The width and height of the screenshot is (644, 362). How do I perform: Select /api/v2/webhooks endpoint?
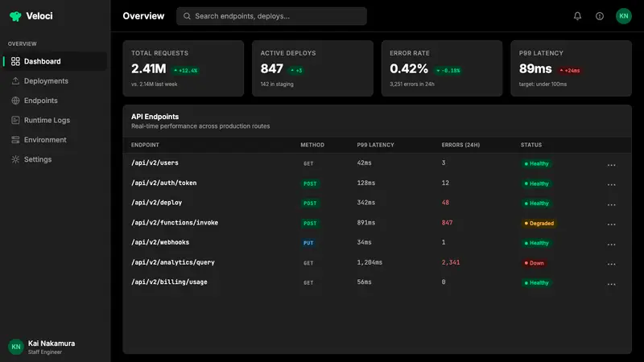point(160,242)
